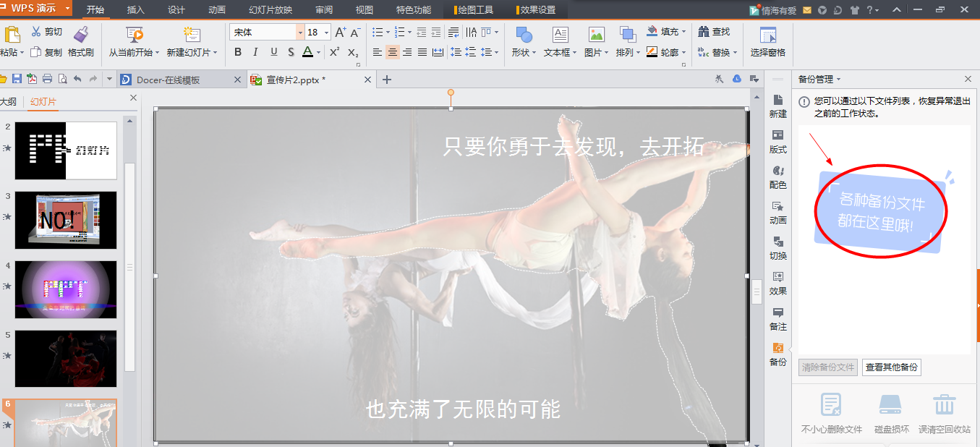Click the Format Painter (格式刷) icon

[81, 34]
